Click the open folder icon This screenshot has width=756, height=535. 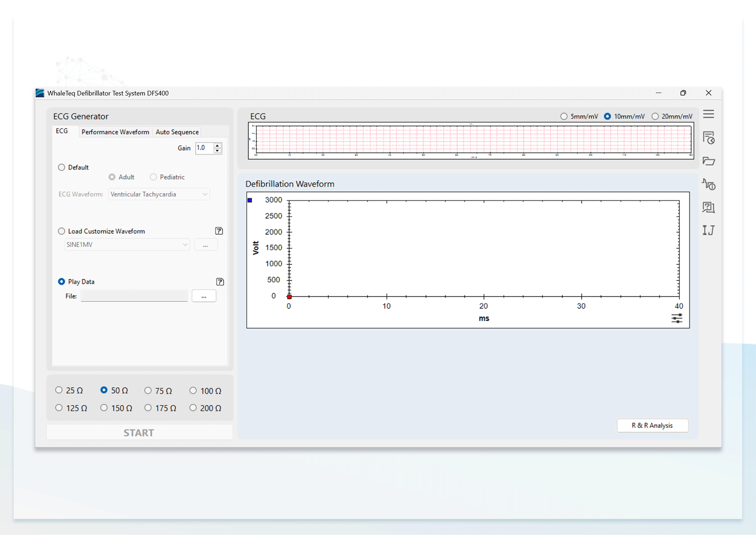tap(708, 161)
